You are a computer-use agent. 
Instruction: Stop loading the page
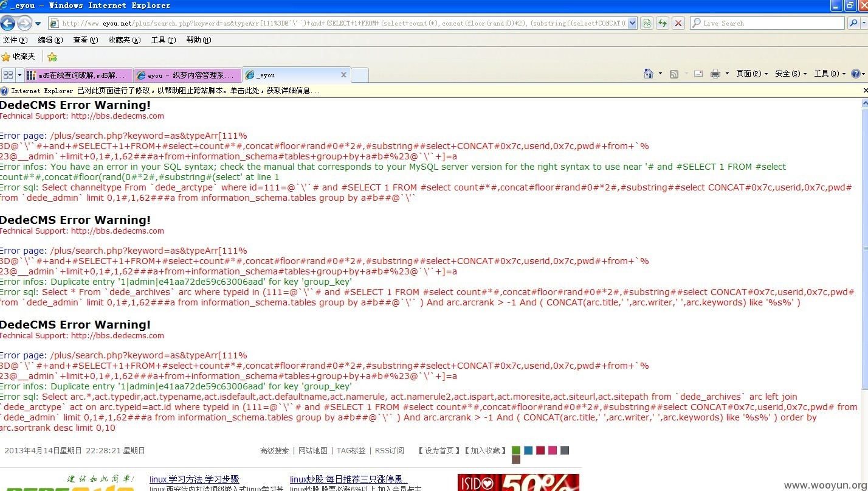(x=678, y=23)
